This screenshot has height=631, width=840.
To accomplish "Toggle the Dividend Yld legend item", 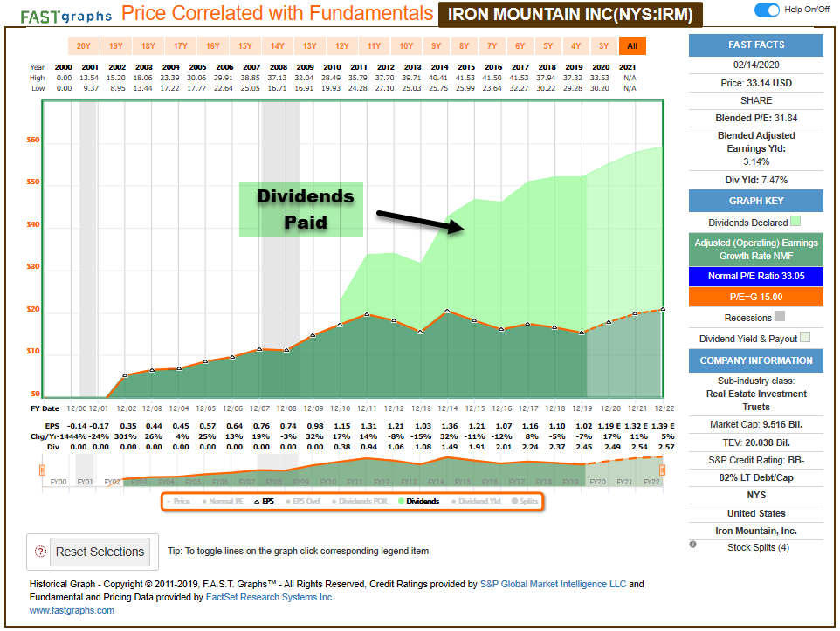I will [476, 501].
